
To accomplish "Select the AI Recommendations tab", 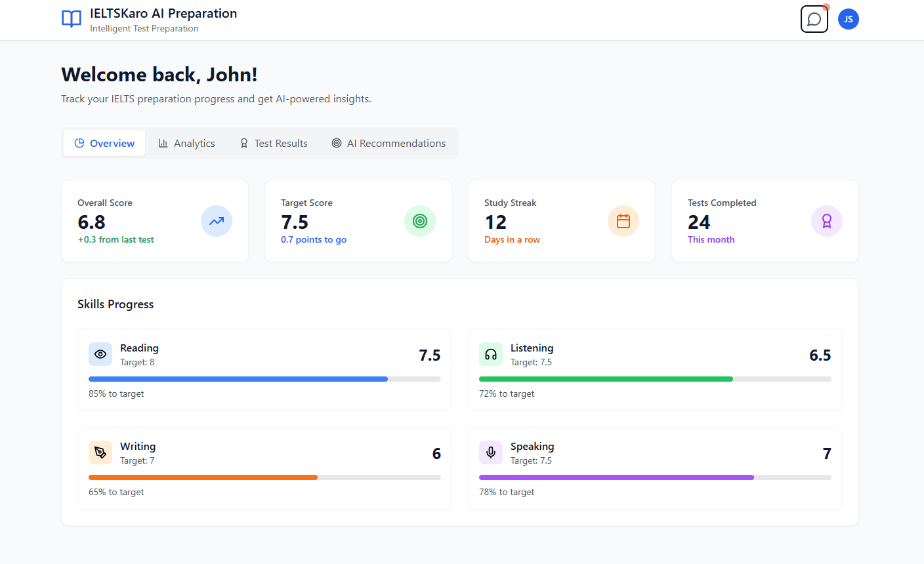I will coord(388,143).
